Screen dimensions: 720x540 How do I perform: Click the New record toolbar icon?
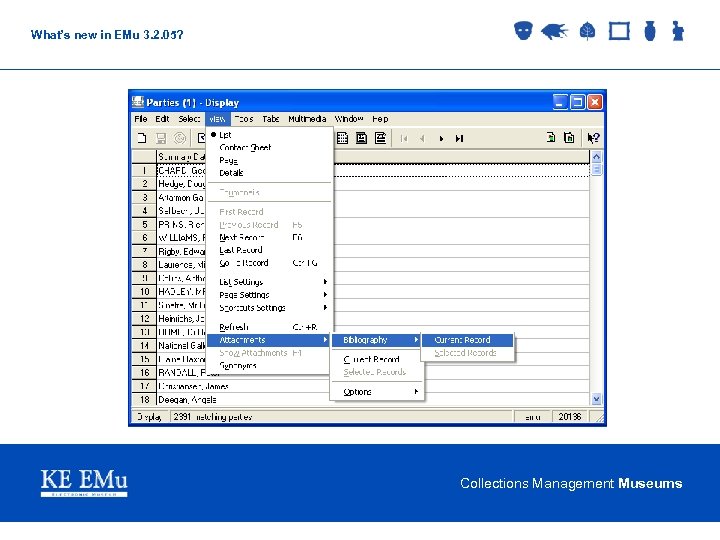(142, 138)
